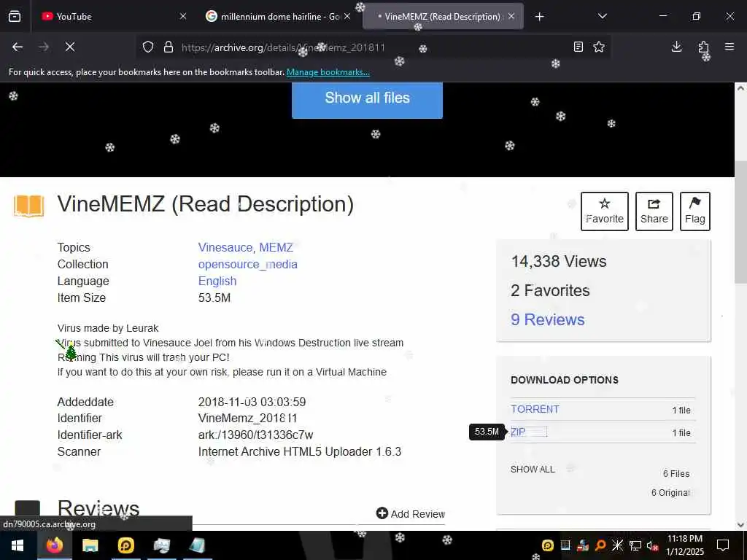Viewport: 747px width, 560px height.
Task: View site security padlock info
Action: pyautogui.click(x=169, y=47)
